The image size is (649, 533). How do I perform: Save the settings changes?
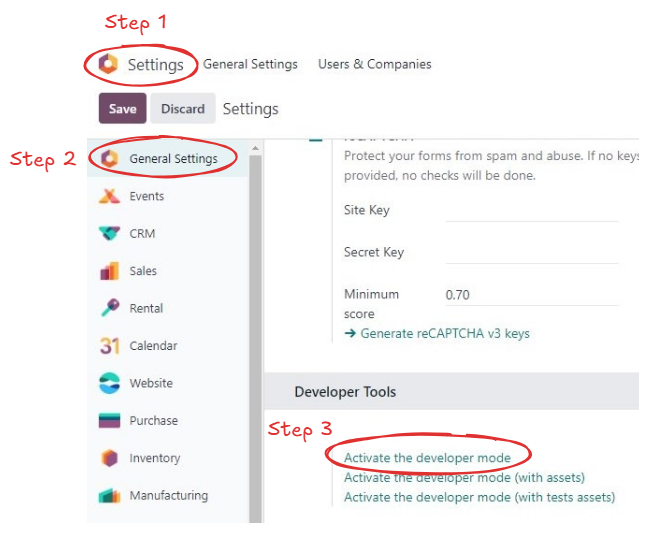(x=123, y=108)
